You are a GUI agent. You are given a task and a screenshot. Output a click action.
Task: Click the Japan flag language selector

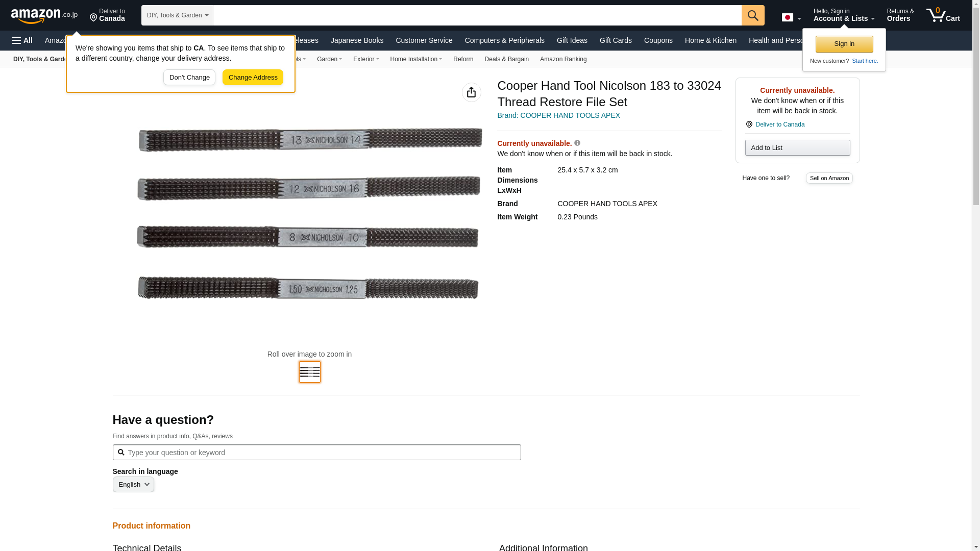click(791, 18)
